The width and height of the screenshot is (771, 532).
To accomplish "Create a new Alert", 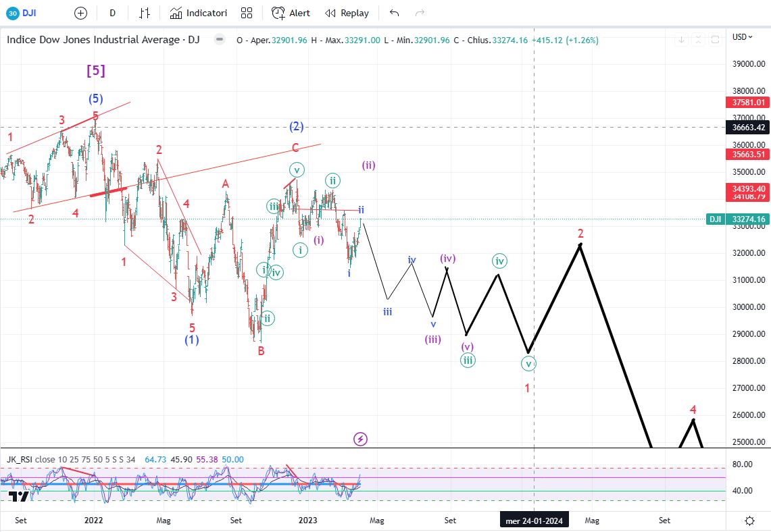I will point(291,14).
